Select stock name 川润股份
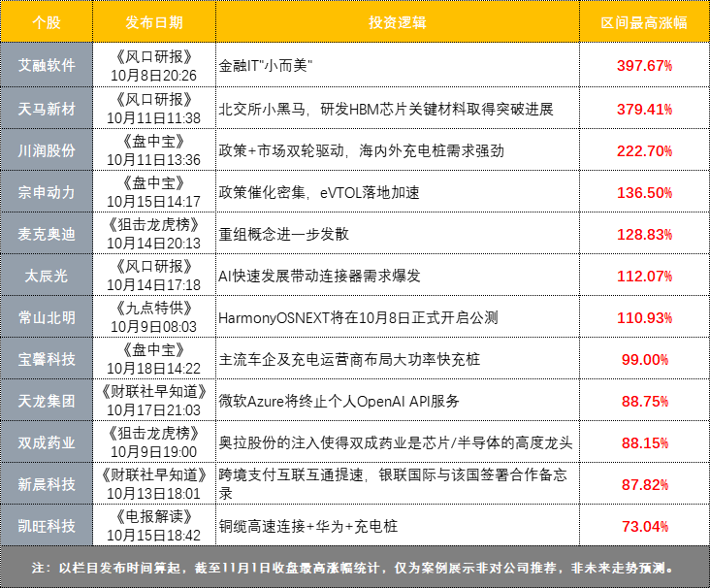The width and height of the screenshot is (710, 588). click(47, 150)
